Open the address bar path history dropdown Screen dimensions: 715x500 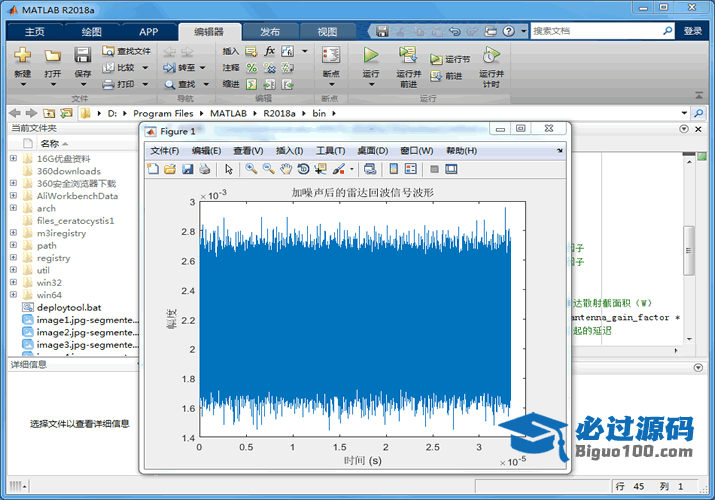point(684,113)
